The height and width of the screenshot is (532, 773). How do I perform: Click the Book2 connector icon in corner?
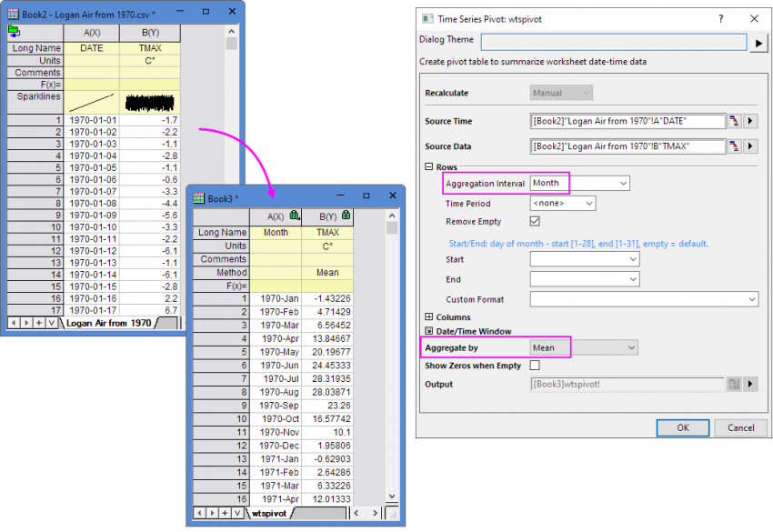tap(14, 31)
